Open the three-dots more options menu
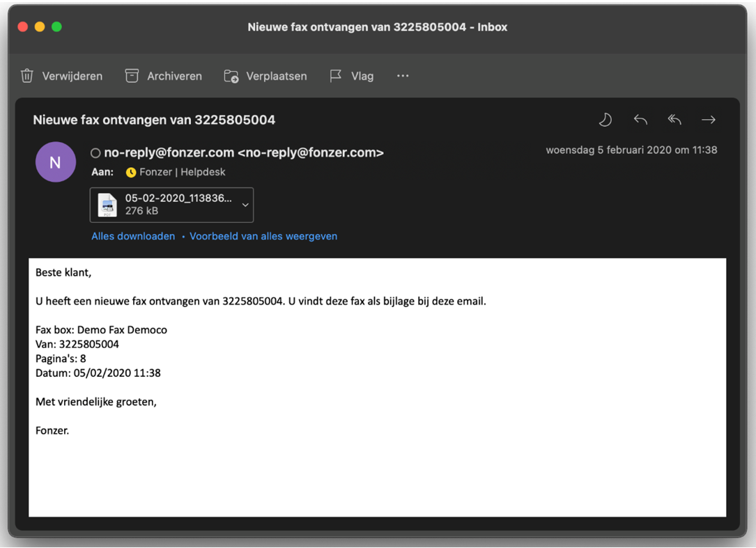The image size is (756, 548). coord(403,76)
